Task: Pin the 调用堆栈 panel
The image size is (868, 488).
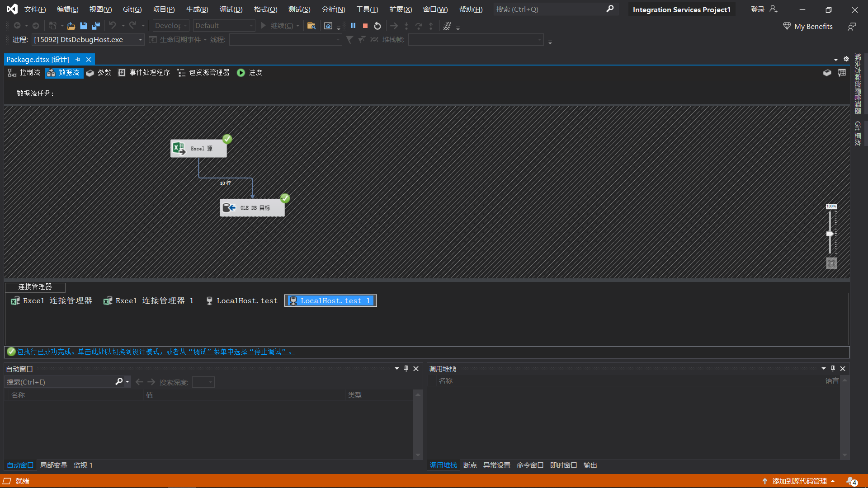Action: point(832,368)
